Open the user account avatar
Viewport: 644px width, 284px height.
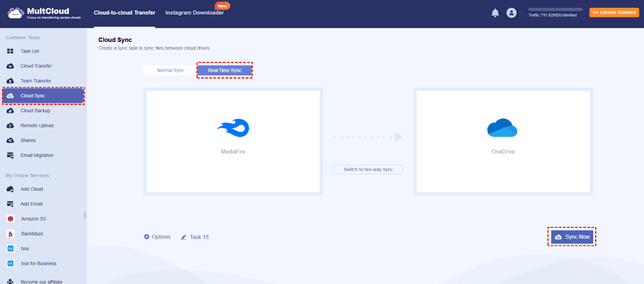(x=511, y=13)
